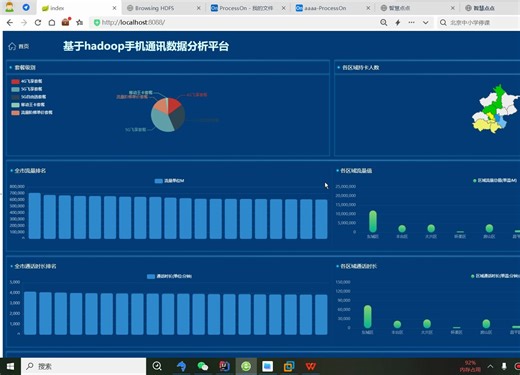Toggle the dark gray pie legend item

[x=29, y=97]
